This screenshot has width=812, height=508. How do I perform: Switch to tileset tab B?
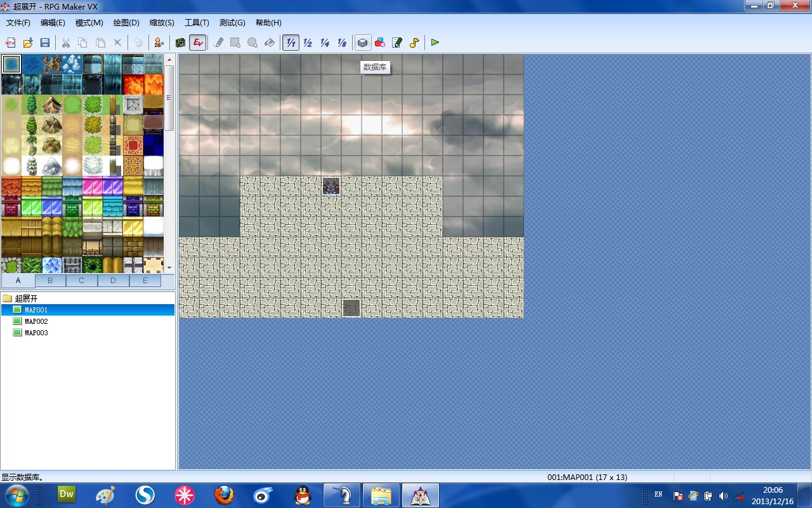click(x=50, y=281)
